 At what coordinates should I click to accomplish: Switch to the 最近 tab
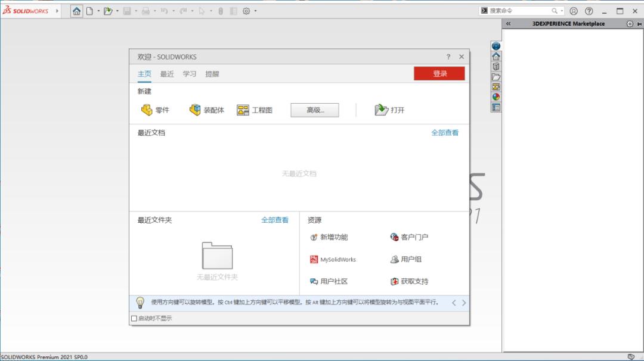[x=166, y=74]
